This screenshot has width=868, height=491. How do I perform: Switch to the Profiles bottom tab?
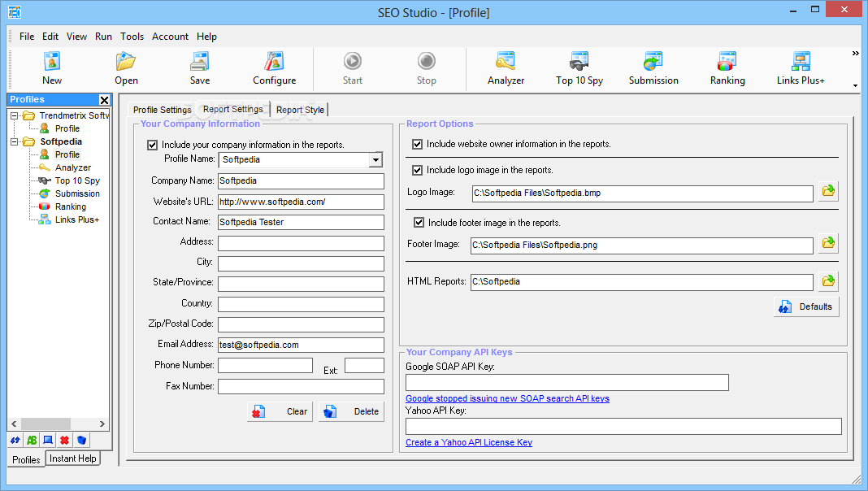[26, 459]
